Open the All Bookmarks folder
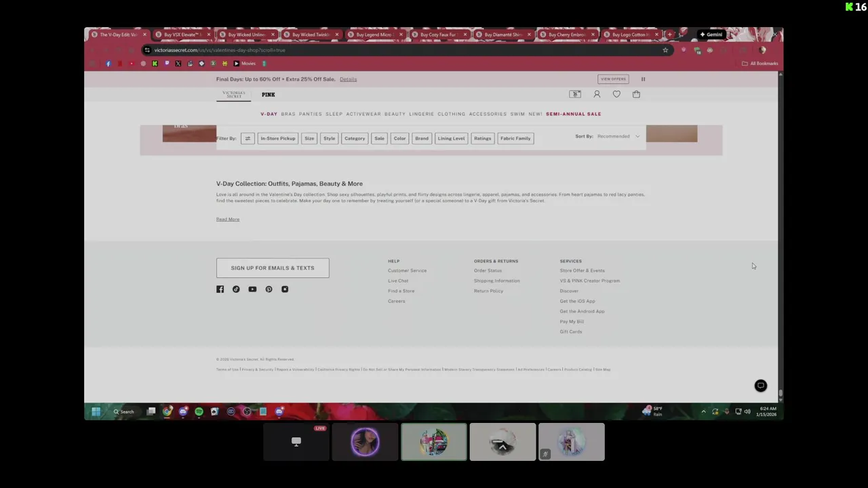This screenshot has width=868, height=488. (759, 64)
